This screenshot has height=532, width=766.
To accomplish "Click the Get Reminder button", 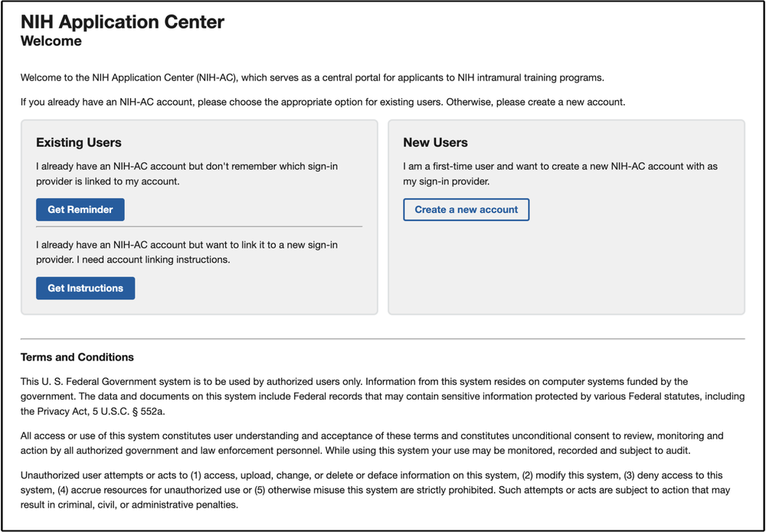I will point(80,210).
